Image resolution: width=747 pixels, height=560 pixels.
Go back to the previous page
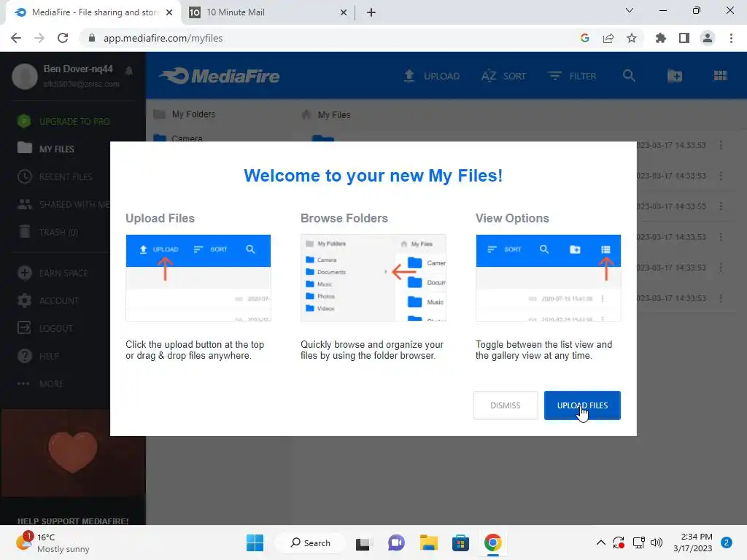[x=16, y=38]
